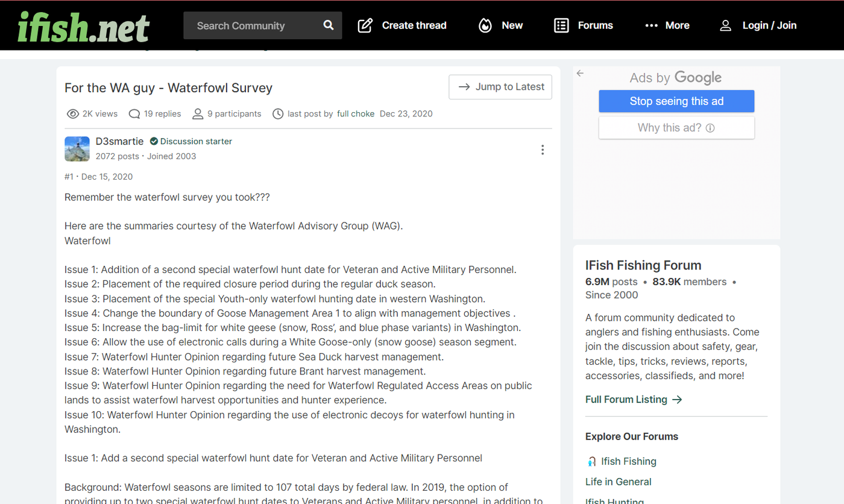The image size is (844, 504).
Task: Click the search magnifier icon
Action: pyautogui.click(x=329, y=25)
